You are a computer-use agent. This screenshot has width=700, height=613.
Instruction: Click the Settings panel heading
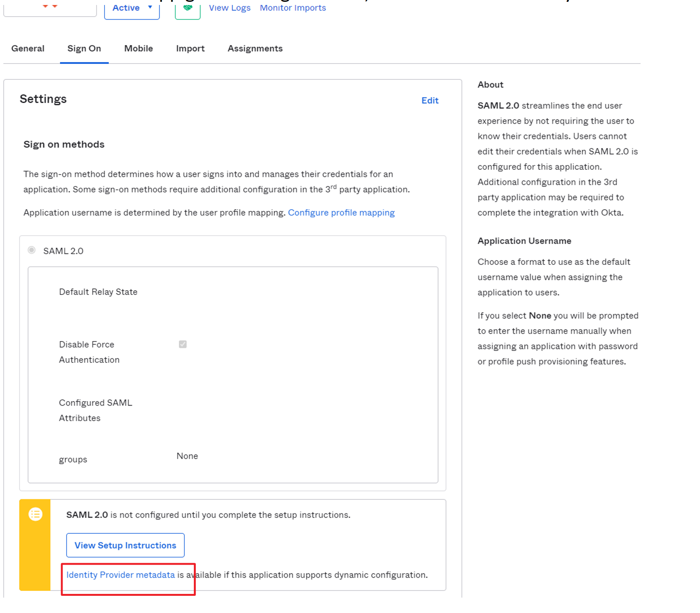[x=43, y=99]
